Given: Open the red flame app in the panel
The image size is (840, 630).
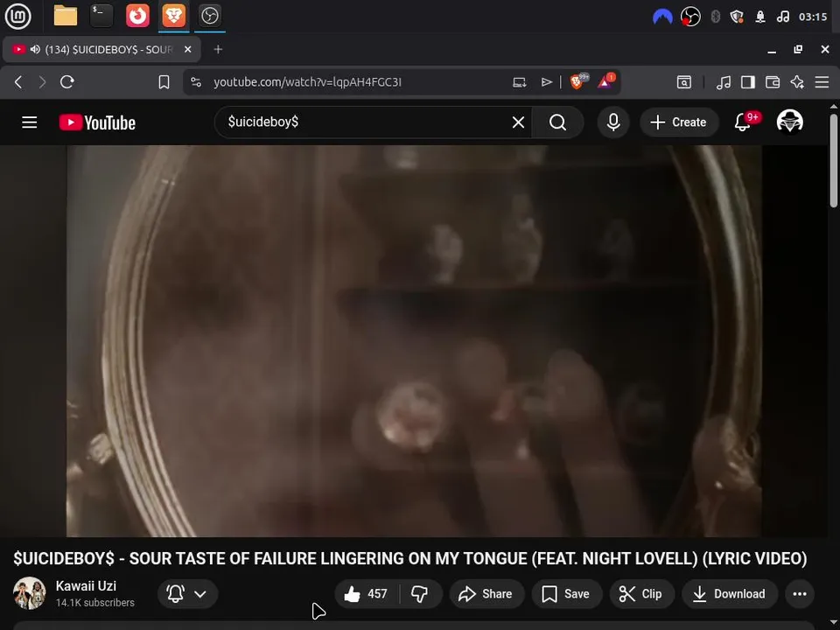Looking at the screenshot, I should point(137,16).
